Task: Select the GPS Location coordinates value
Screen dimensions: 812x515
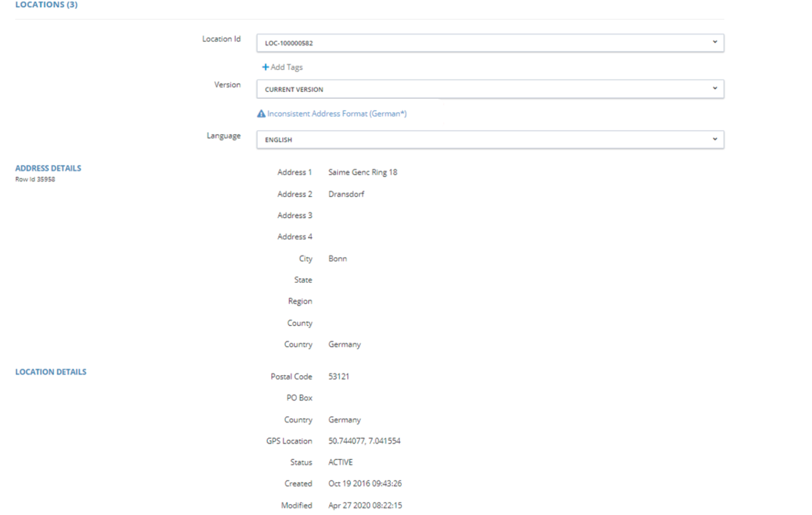Action: (x=364, y=441)
